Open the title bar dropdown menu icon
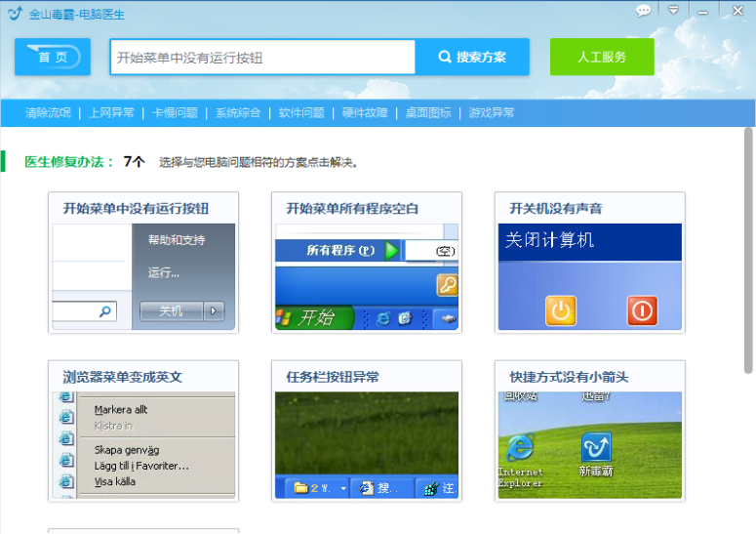The height and width of the screenshot is (534, 756). 673,10
